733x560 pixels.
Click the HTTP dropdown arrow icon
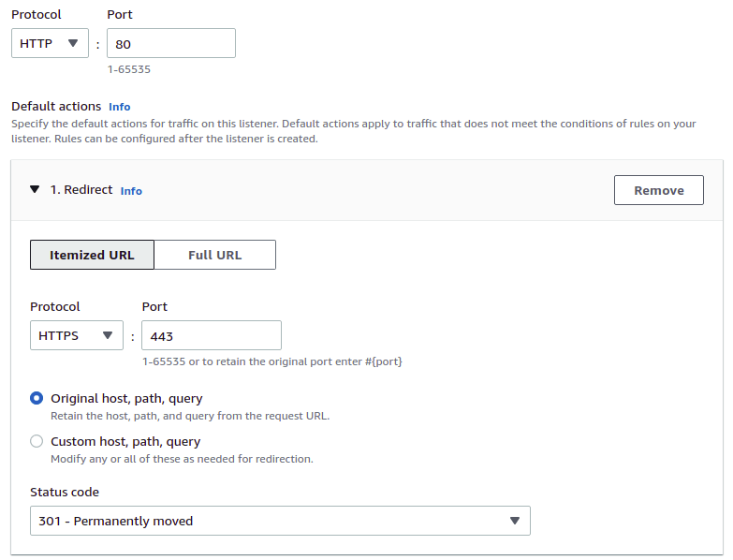pos(73,43)
